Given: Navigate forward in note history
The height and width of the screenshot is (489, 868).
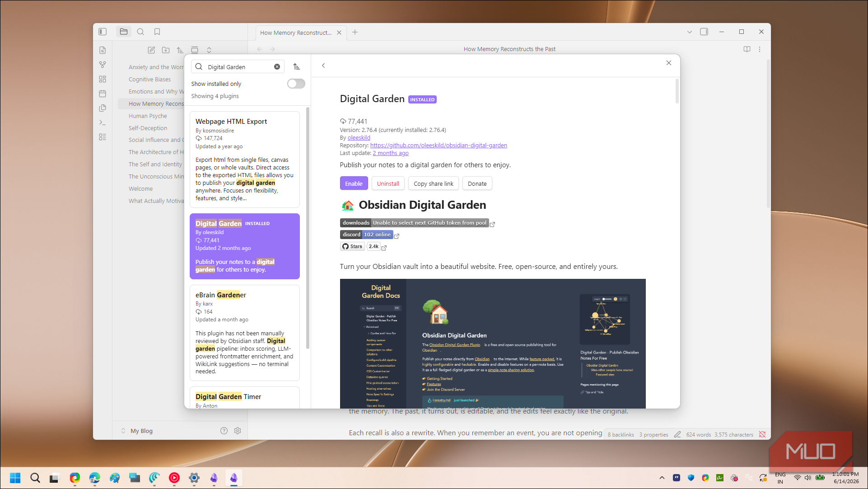Looking at the screenshot, I should click(x=272, y=49).
